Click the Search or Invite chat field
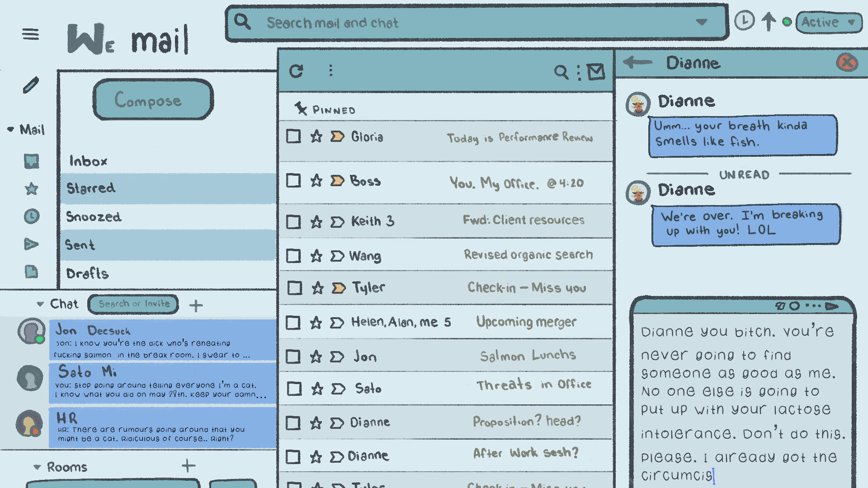 pos(134,304)
